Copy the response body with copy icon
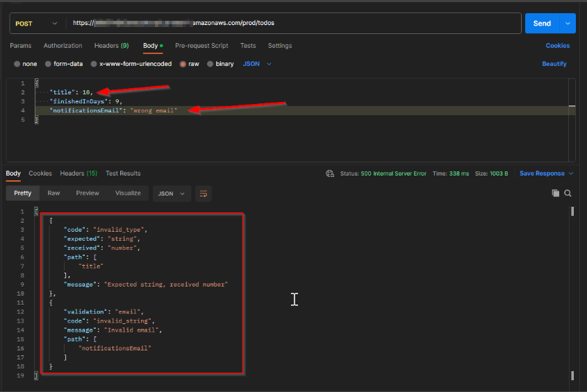 click(555, 193)
